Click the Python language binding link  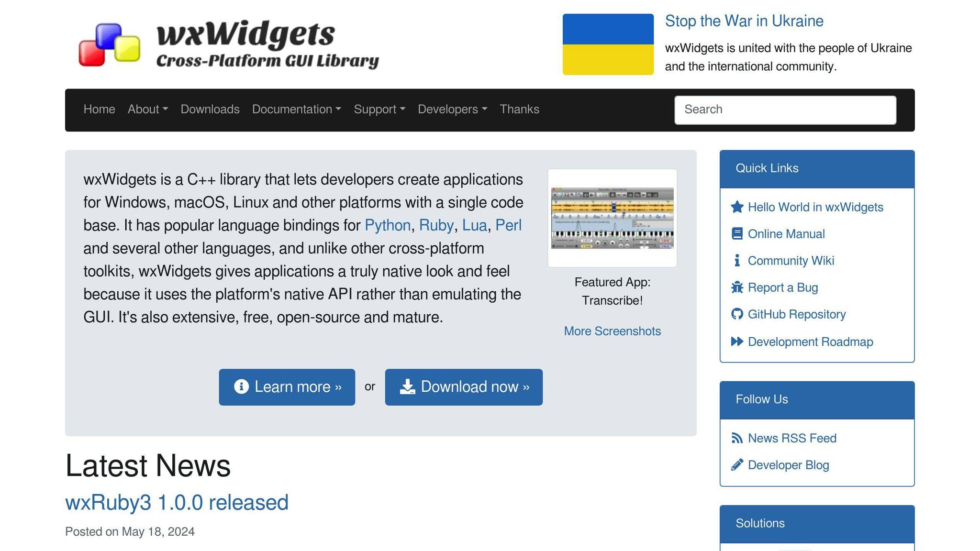[x=387, y=225]
